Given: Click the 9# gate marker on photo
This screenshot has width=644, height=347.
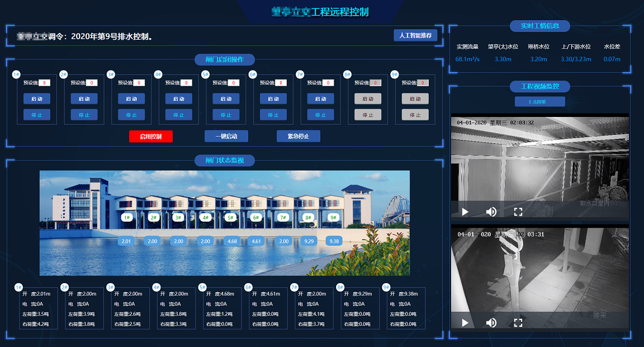Looking at the screenshot, I should (x=333, y=218).
